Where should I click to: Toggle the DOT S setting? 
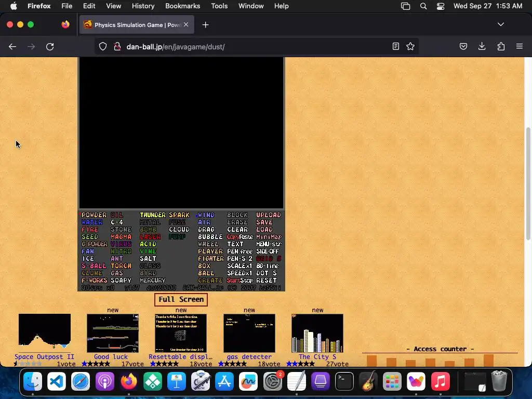click(267, 273)
